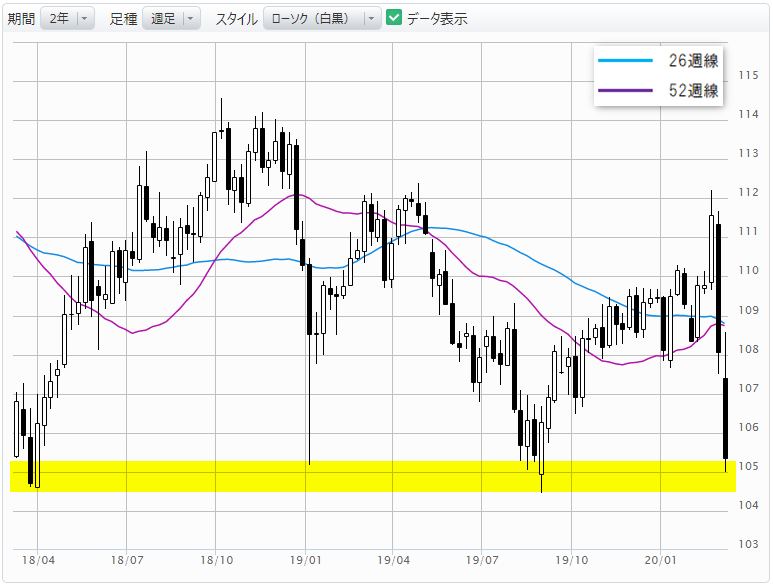Click the 期間 label
Image resolution: width=773 pixels, height=585 pixels.
(x=21, y=19)
